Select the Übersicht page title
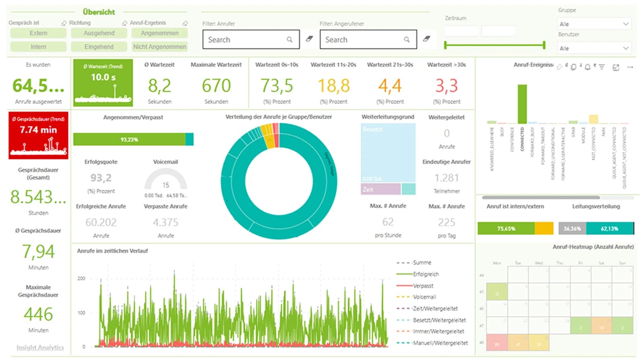 99,12
